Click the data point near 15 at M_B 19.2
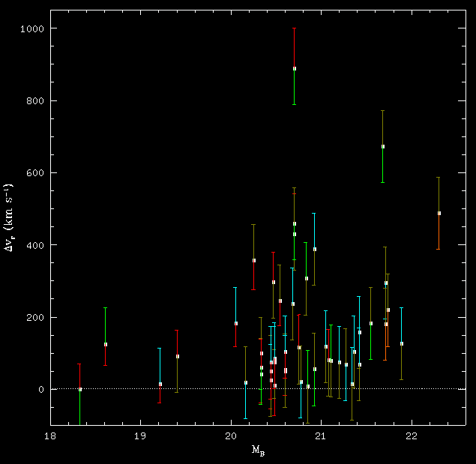This screenshot has height=464, width=476. 160,384
